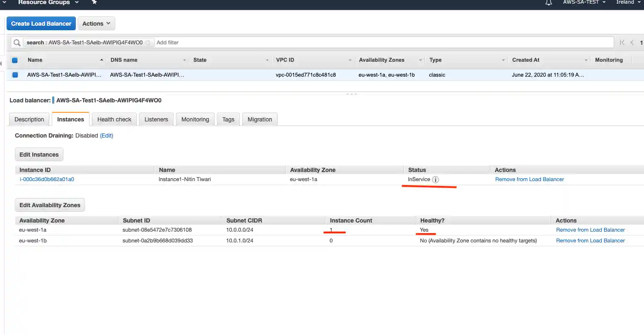Click the Add filter search field
Screen dimensions: 644x334
(373, 42)
